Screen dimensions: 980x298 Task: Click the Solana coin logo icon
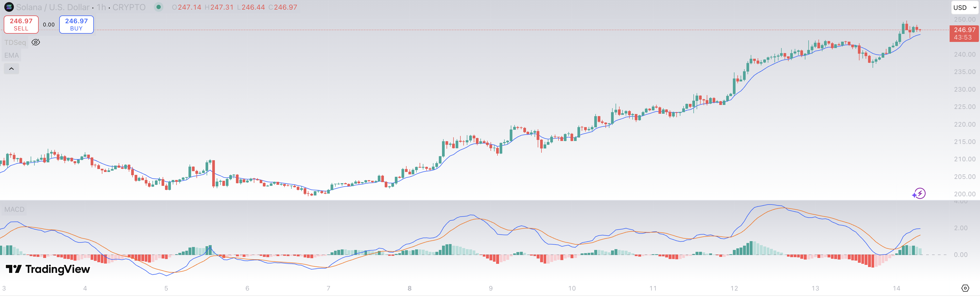pos(9,7)
